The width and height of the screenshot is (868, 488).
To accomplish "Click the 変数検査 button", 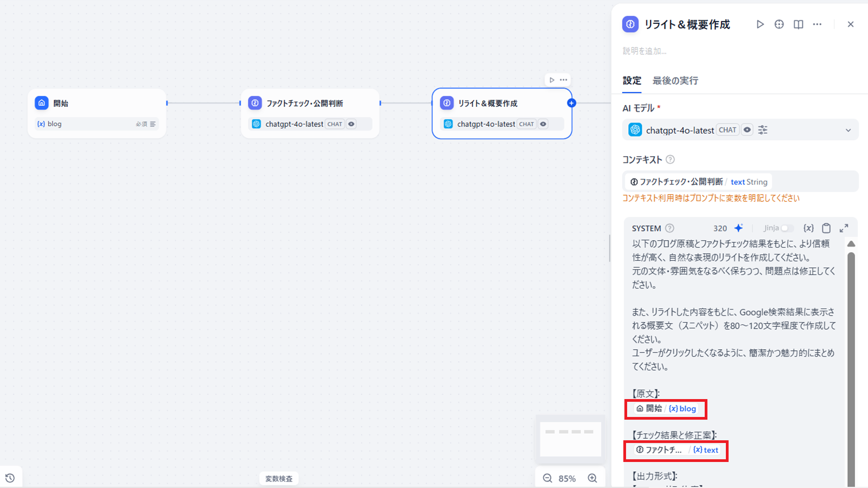I will pos(279,479).
